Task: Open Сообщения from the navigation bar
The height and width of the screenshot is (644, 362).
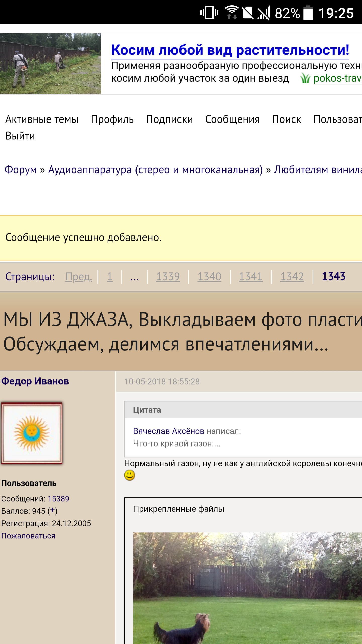Action: 232,119
